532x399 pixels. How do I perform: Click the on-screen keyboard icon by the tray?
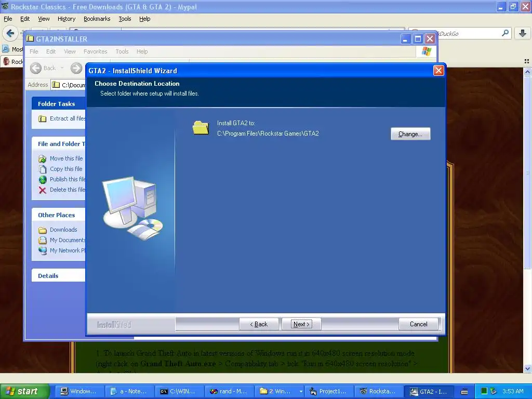[464, 392]
